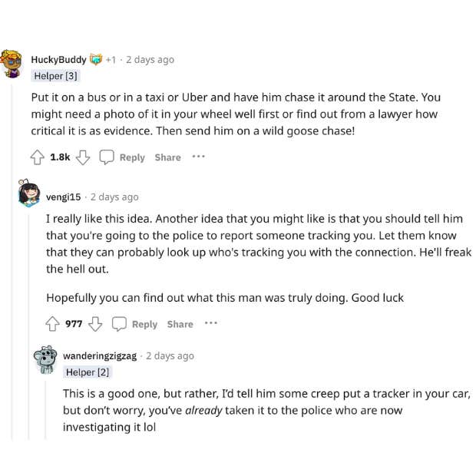Image resolution: width=476 pixels, height=476 pixels.
Task: Click vengi15's avatar image
Action: [29, 193]
